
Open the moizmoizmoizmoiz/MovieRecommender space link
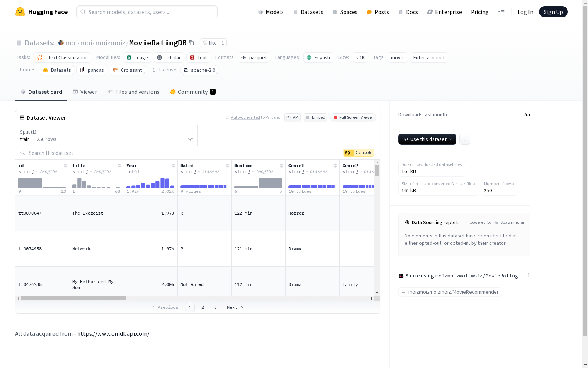pos(450,292)
